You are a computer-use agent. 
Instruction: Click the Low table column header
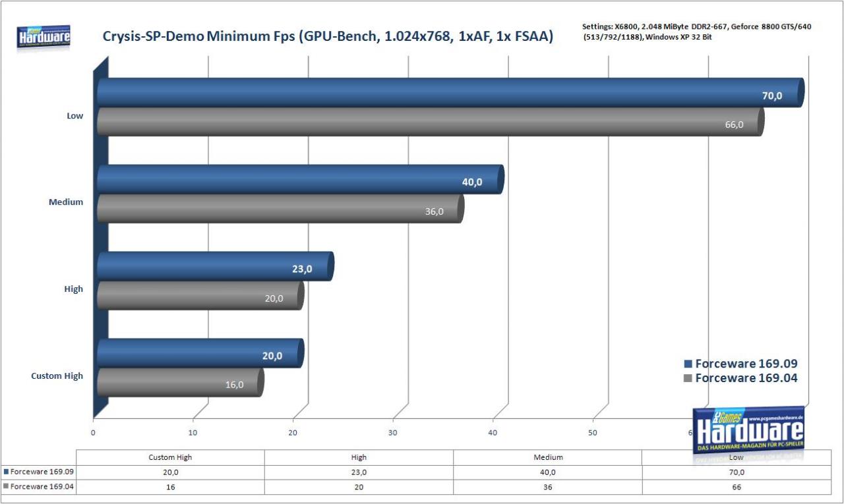[x=737, y=457]
